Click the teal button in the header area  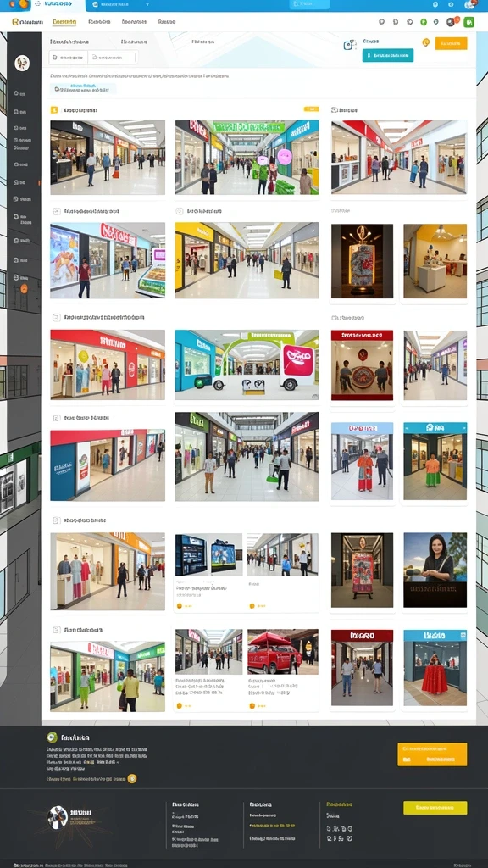pos(388,55)
